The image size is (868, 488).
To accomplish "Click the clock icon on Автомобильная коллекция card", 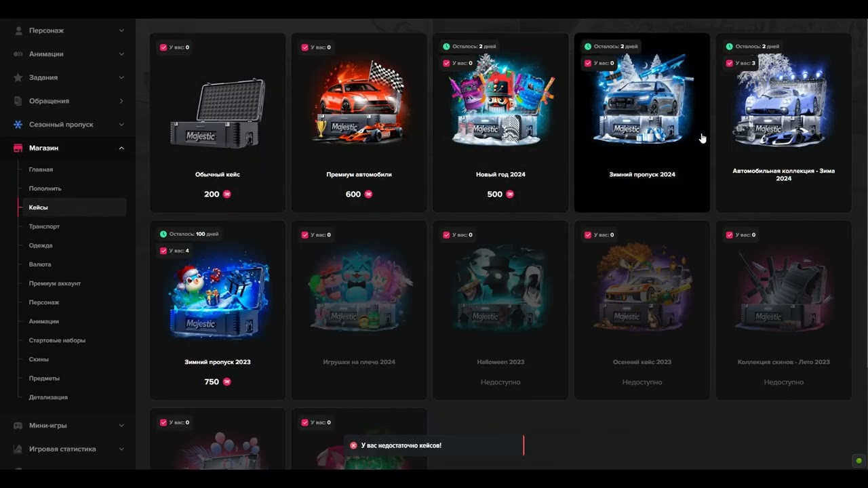I will 730,47.
